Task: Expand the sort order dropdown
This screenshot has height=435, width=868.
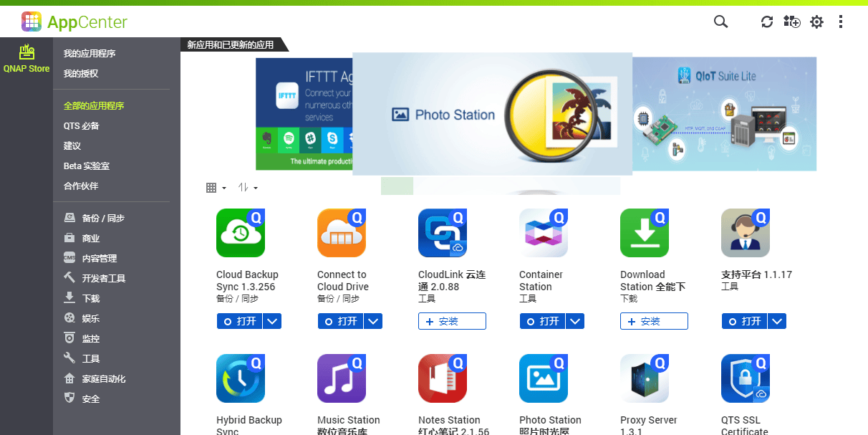Action: pyautogui.click(x=248, y=188)
